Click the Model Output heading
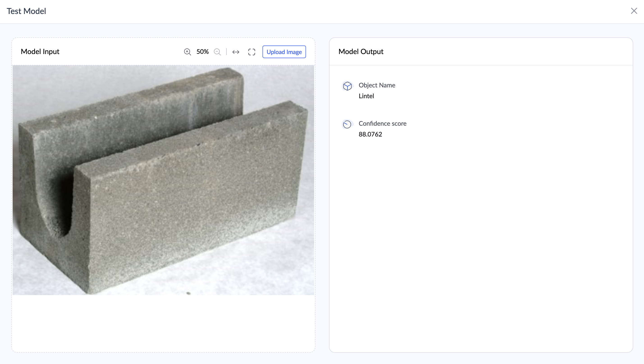 (361, 52)
